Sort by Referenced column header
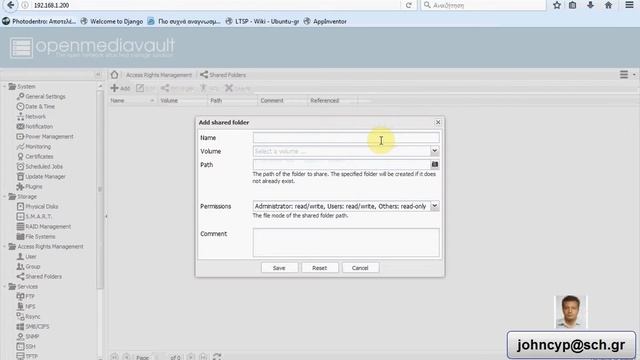640x360 pixels. [x=332, y=100]
